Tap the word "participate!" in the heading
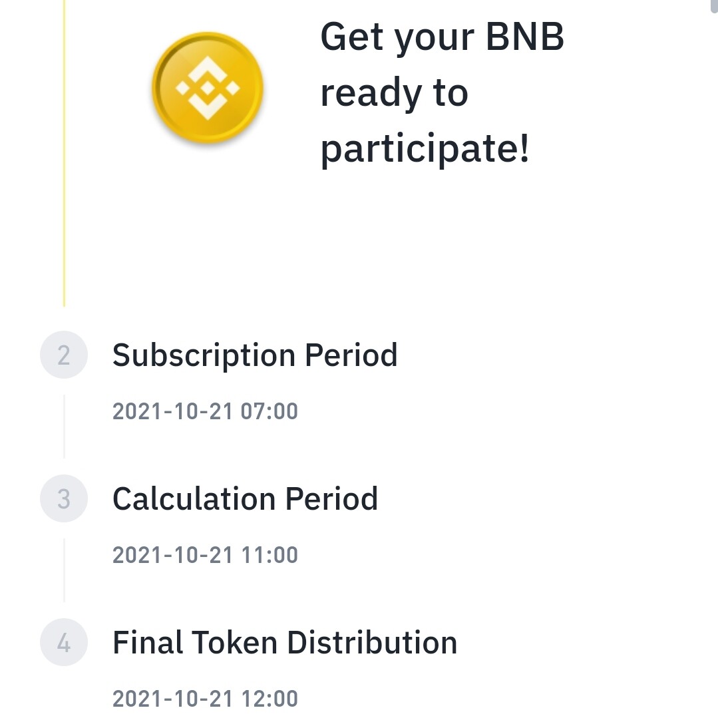This screenshot has width=718, height=728. click(x=425, y=148)
